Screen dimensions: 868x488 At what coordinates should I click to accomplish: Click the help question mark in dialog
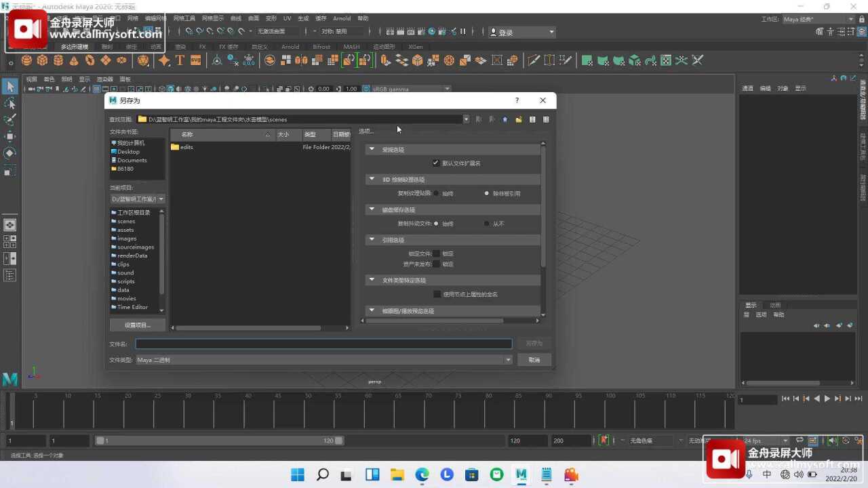(517, 100)
